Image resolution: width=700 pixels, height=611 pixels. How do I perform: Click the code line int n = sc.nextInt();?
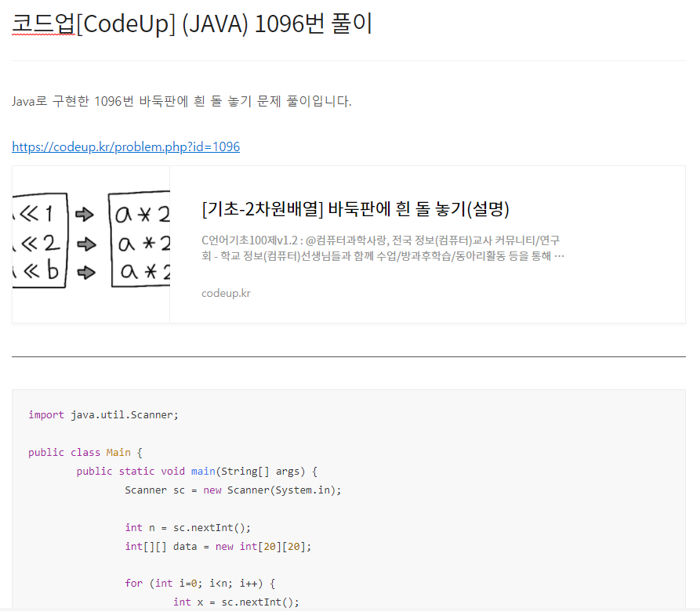click(188, 528)
